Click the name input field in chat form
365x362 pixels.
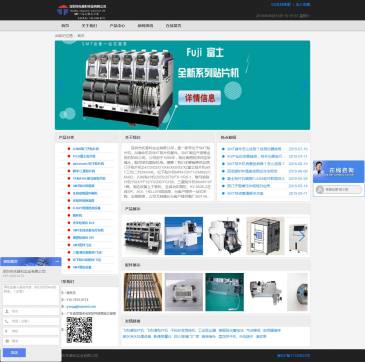(x=31, y=311)
